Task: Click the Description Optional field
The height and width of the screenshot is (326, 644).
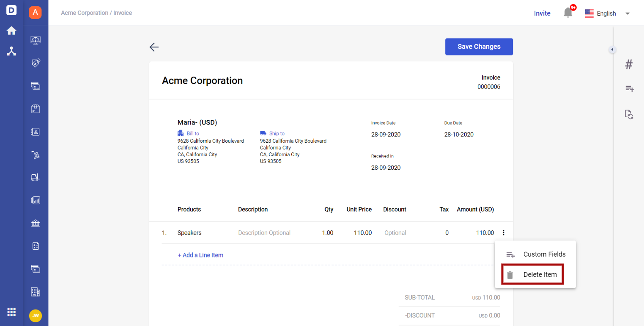Action: click(x=264, y=233)
